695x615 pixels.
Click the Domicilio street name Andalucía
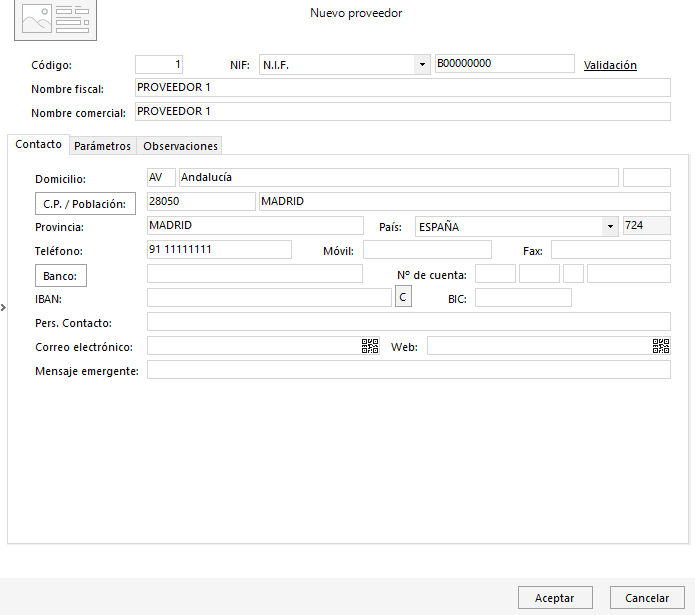pyautogui.click(x=398, y=177)
